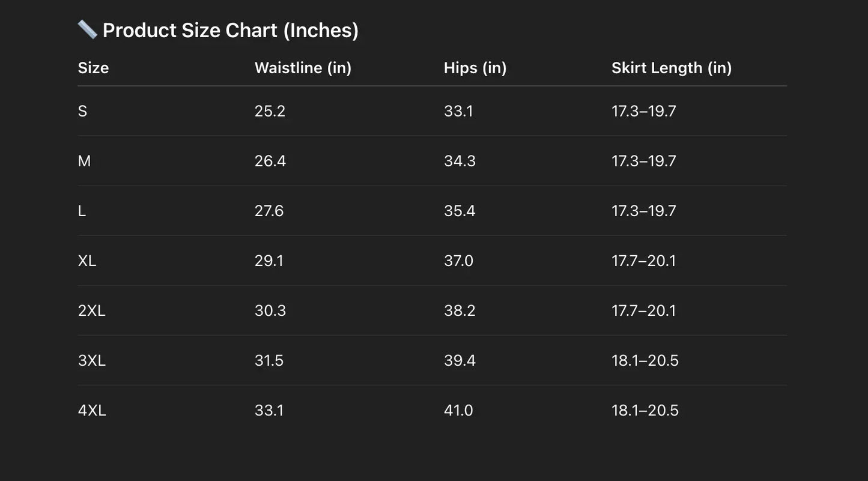This screenshot has width=868, height=481.
Task: Click the Product Size Chart heading
Action: [230, 30]
